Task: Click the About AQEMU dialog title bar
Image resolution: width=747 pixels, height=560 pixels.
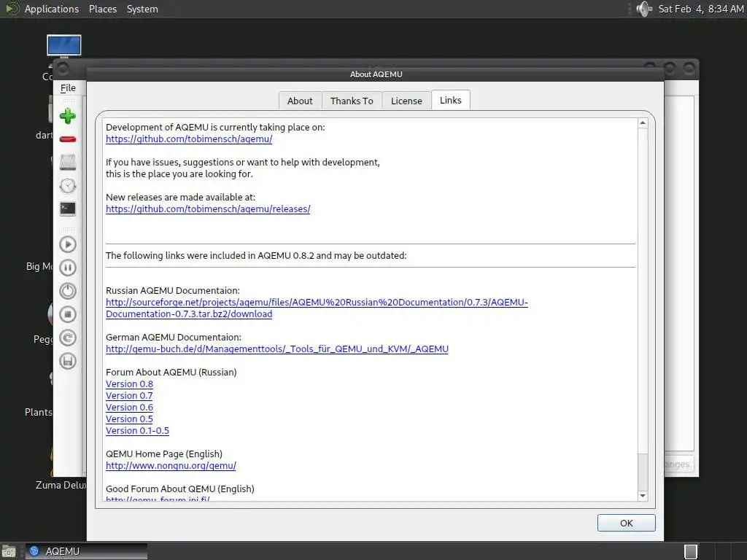Action: [x=376, y=74]
